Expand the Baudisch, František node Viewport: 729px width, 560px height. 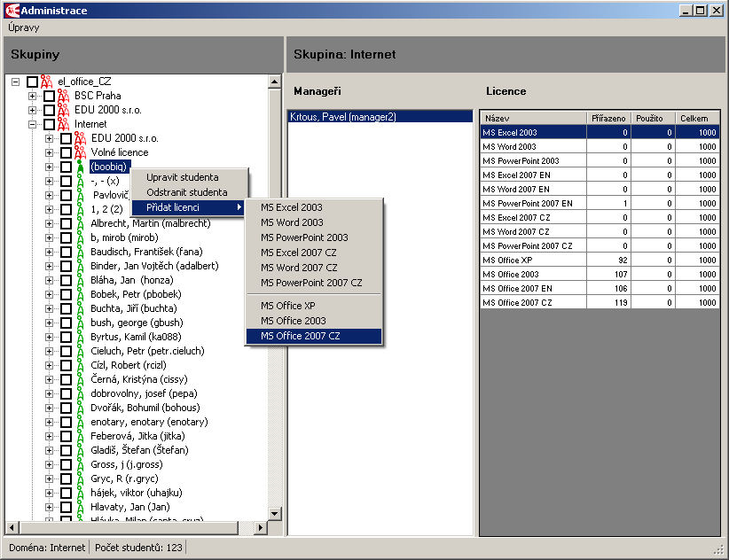pyautogui.click(x=49, y=253)
